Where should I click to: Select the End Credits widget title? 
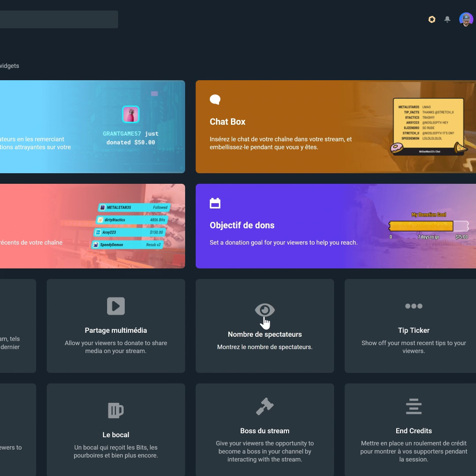(413, 431)
